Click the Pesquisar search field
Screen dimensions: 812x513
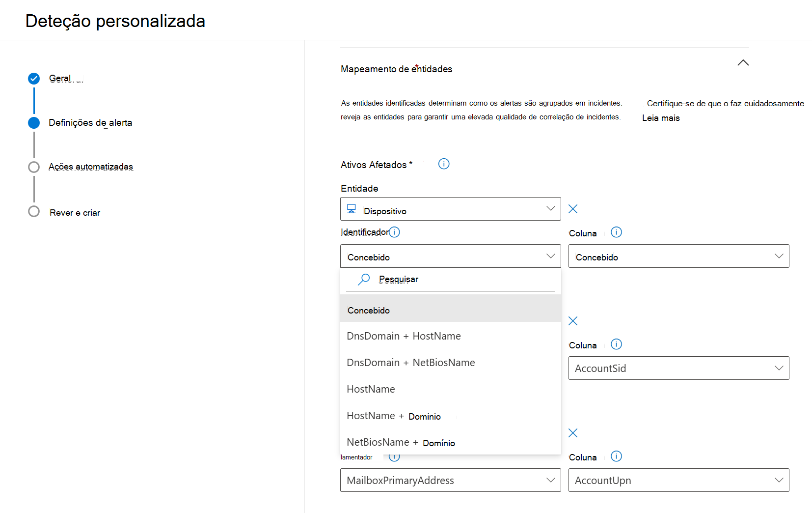(x=450, y=279)
